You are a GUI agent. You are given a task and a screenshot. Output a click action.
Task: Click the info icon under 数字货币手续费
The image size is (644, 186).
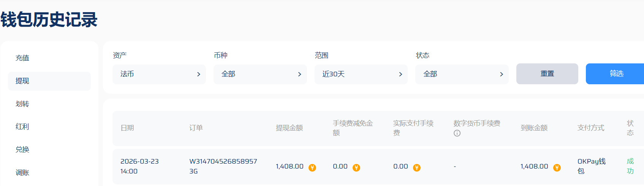457,133
